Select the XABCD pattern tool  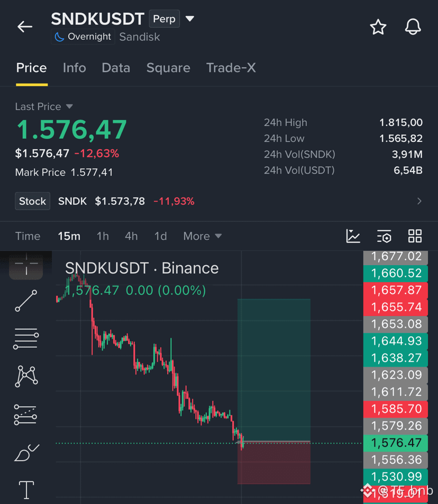(26, 376)
